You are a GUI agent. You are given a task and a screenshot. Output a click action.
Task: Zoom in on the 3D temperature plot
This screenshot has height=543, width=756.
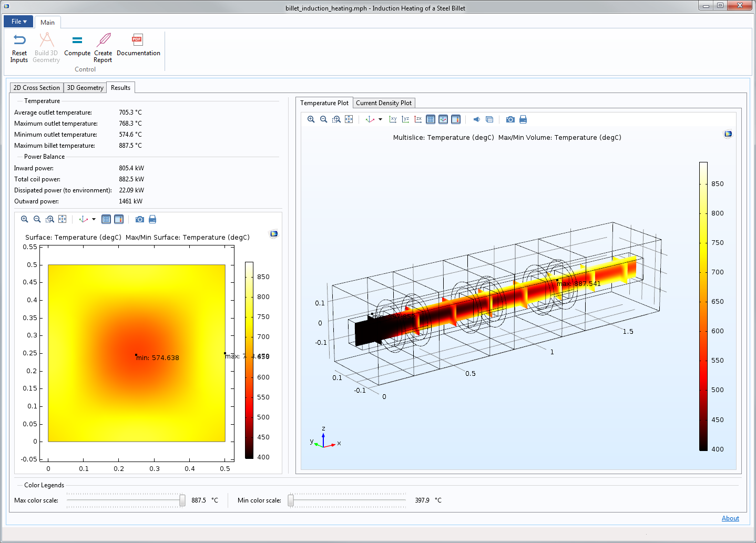coord(311,119)
